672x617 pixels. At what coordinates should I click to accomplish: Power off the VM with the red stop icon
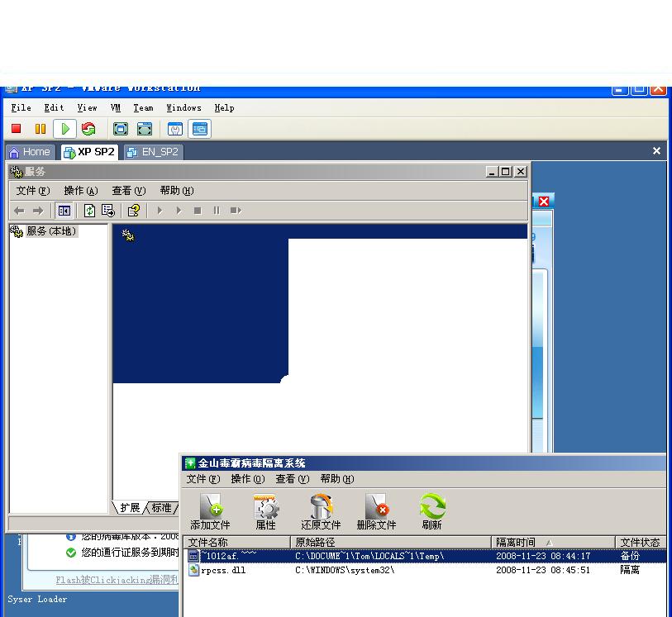tap(17, 129)
